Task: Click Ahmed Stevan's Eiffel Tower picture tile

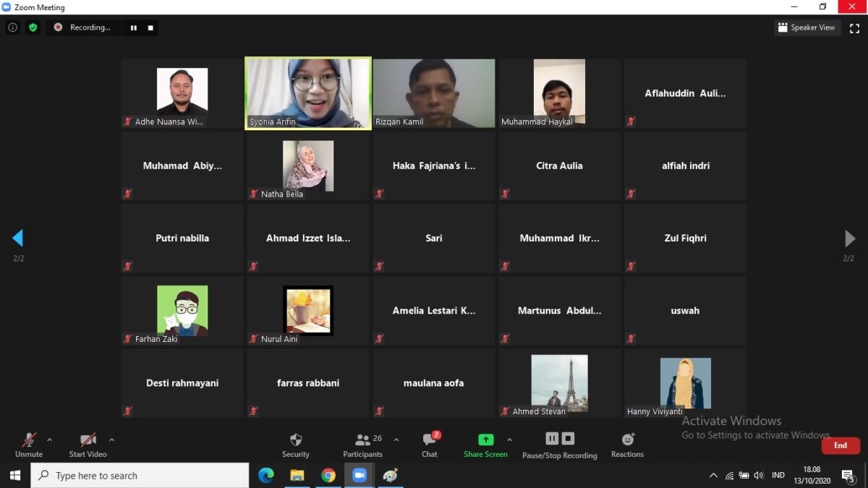Action: coord(560,383)
